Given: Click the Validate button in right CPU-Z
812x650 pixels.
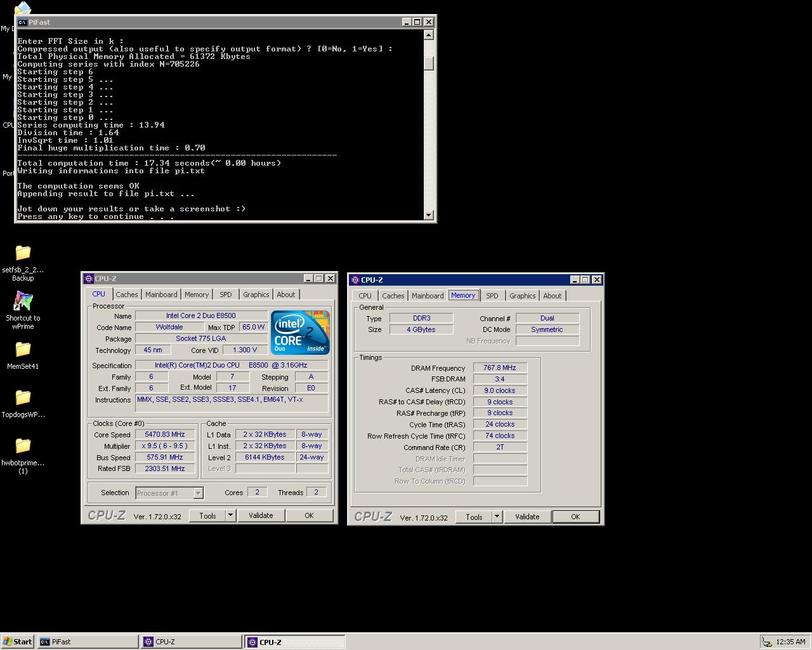Looking at the screenshot, I should click(527, 517).
